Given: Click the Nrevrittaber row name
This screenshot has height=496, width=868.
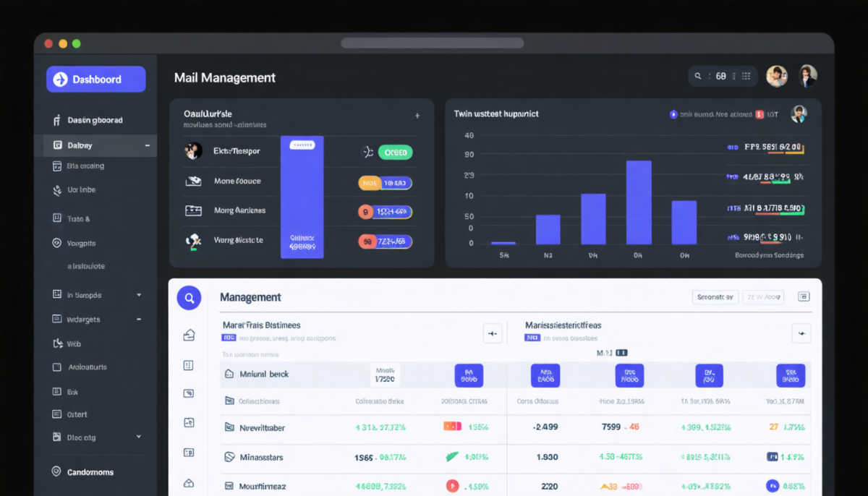Looking at the screenshot, I should click(262, 427).
